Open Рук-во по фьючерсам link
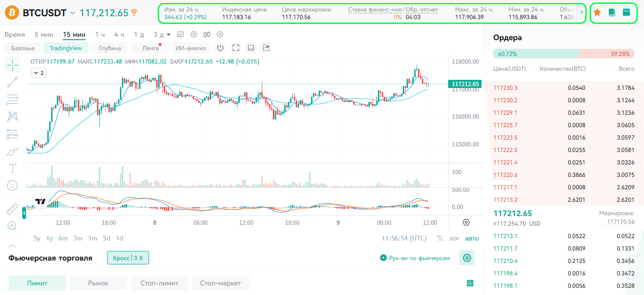Viewport: 644px width, 295px height. 415,258
